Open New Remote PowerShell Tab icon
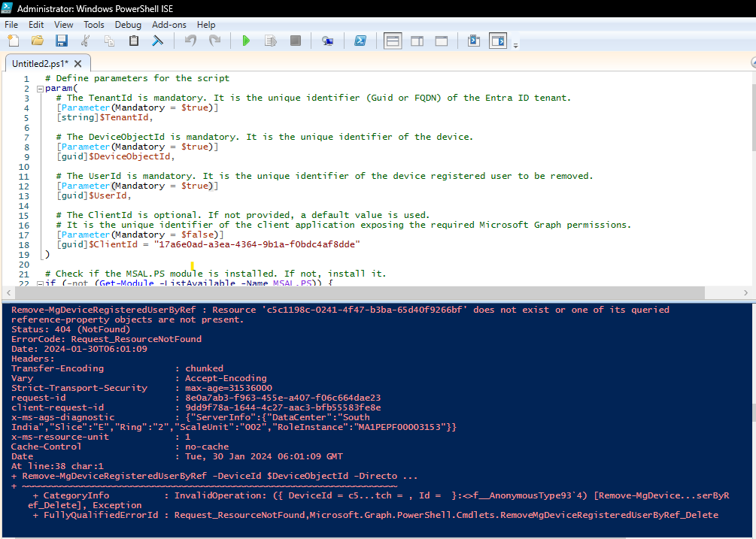The image size is (756, 539). 328,41
